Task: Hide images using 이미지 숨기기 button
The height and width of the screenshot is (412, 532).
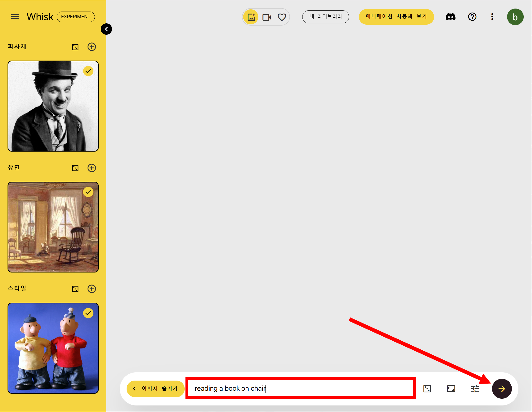Action: 155,389
